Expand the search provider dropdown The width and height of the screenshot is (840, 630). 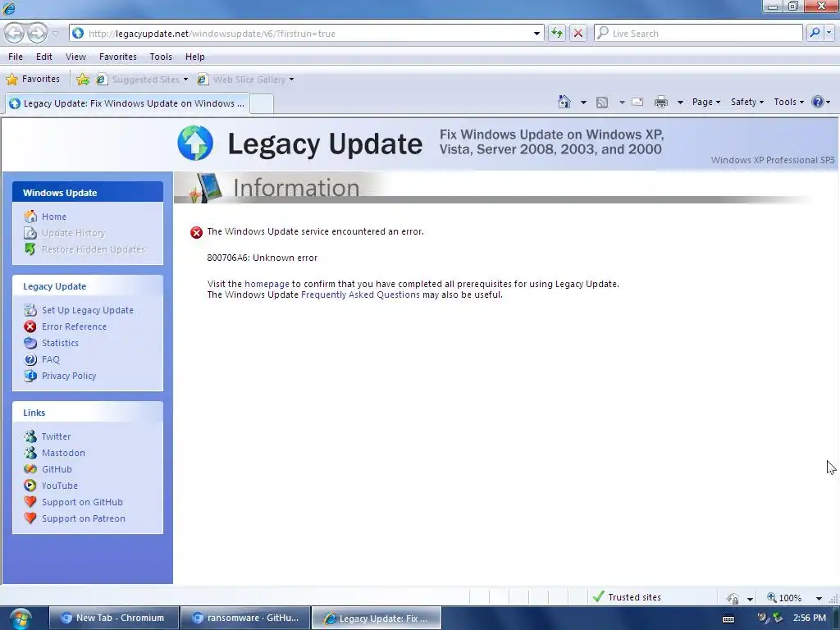tap(829, 33)
